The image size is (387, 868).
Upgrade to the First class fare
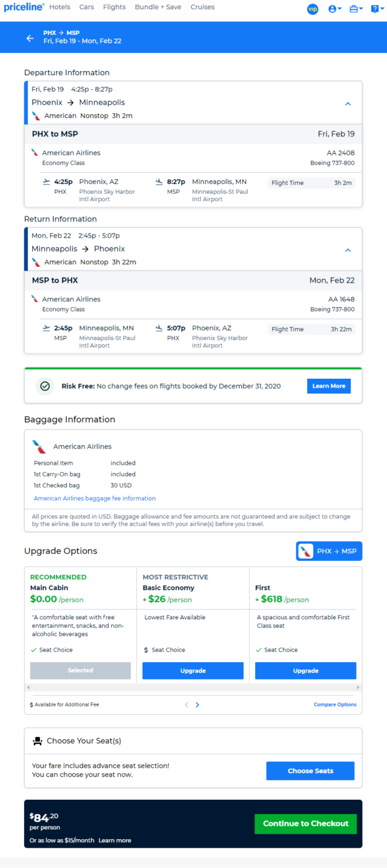pos(306,671)
